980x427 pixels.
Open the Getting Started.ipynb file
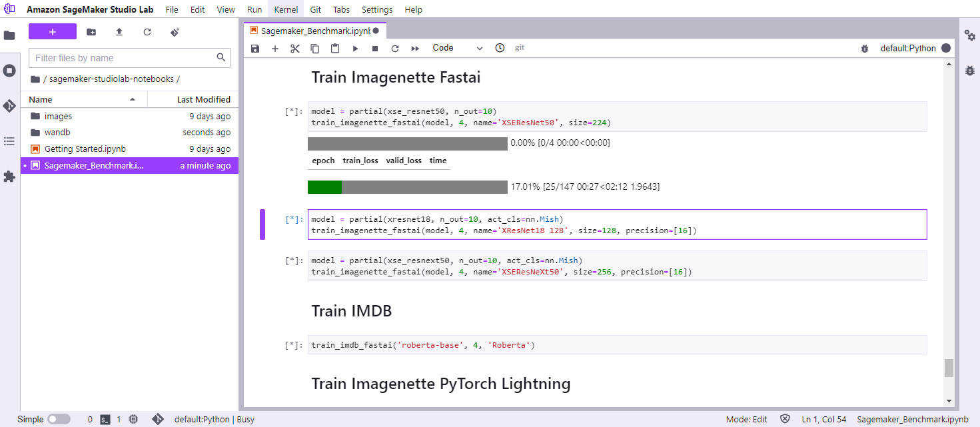point(84,149)
